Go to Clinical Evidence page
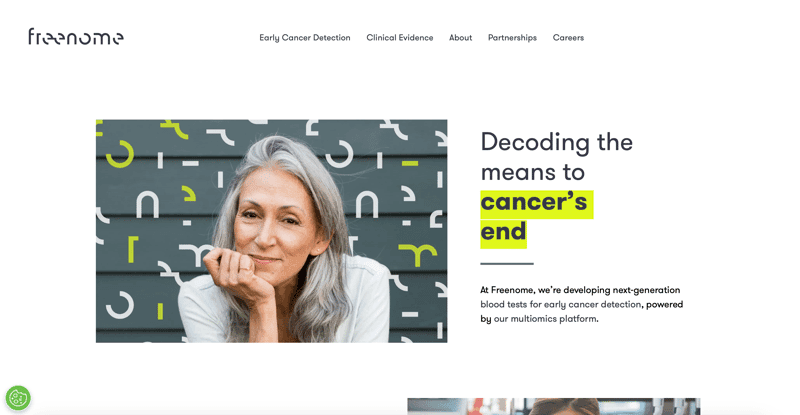This screenshot has height=415, width=800. coord(399,38)
